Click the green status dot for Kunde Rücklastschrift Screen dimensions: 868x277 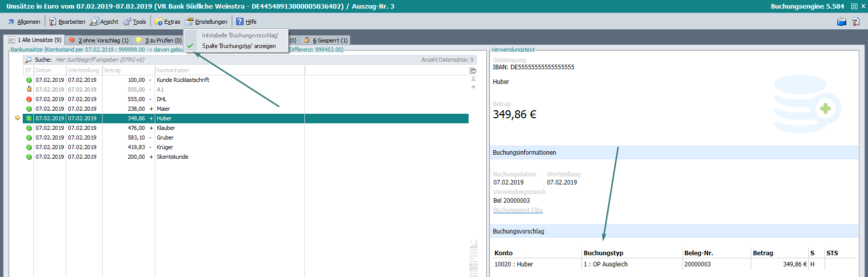point(29,80)
